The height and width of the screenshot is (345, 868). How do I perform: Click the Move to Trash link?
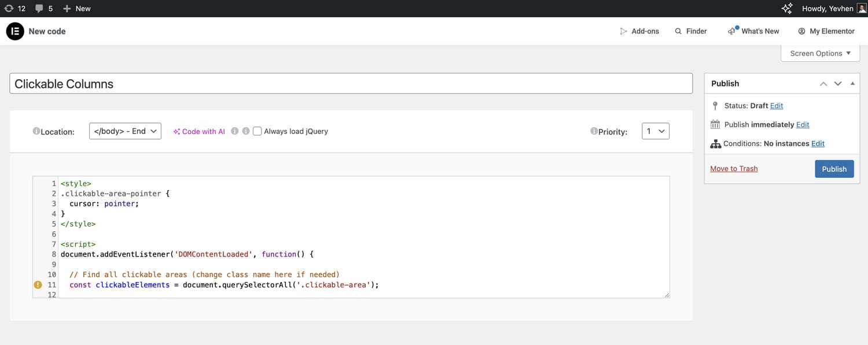734,169
